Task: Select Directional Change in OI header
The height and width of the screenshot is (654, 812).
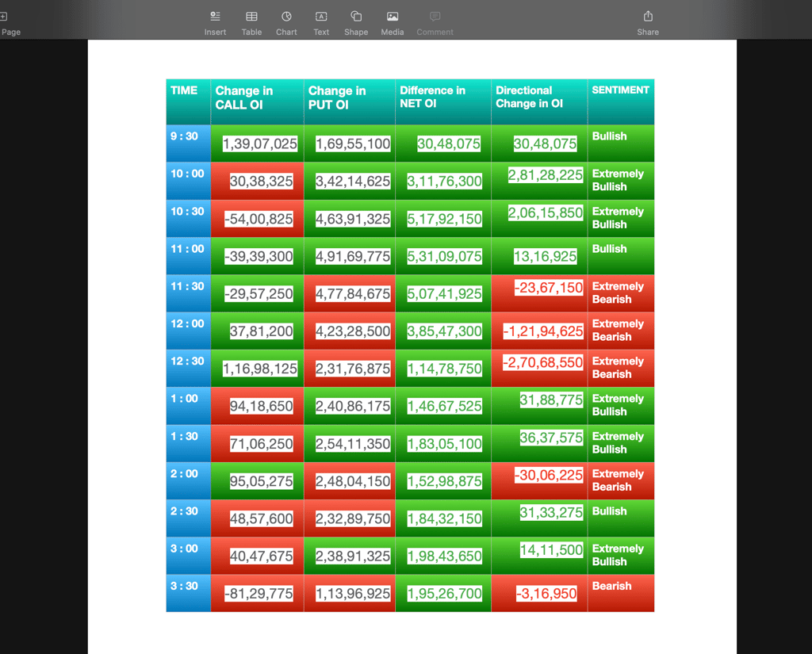Action: click(539, 102)
